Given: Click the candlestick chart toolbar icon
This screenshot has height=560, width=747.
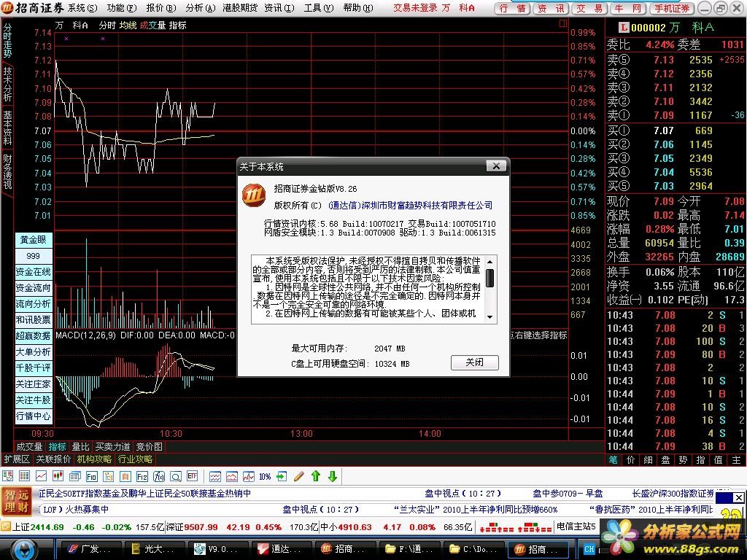Looking at the screenshot, I should pyautogui.click(x=58, y=475).
